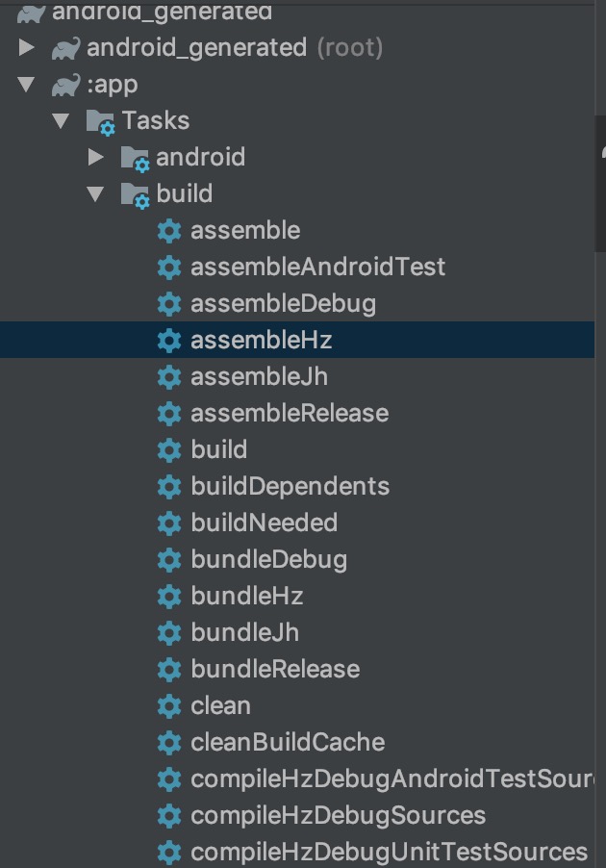Select the buildDependents task
Image resolution: width=606 pixels, height=868 pixels.
[x=289, y=486]
